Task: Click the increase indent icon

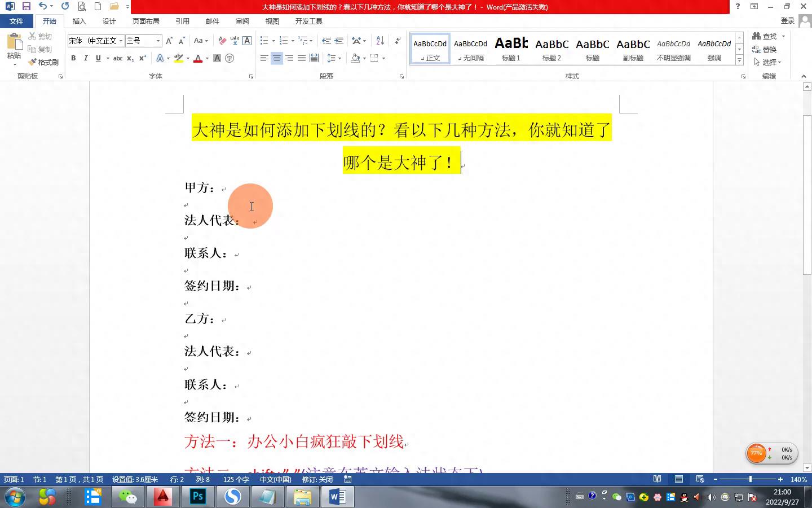Action: tap(339, 41)
